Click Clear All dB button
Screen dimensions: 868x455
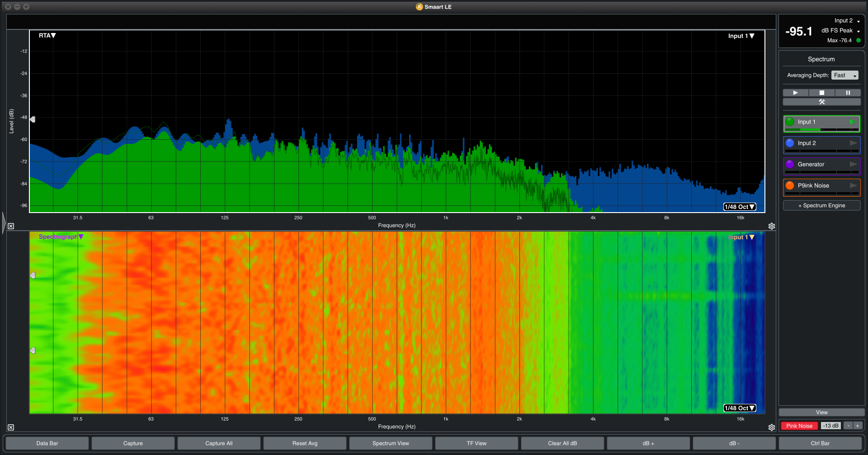pos(562,443)
